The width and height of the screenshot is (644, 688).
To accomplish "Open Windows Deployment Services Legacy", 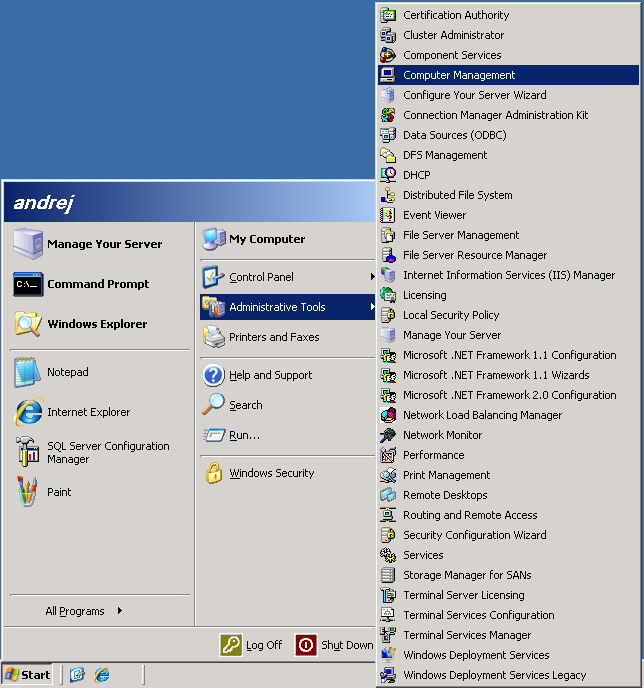I will (x=508, y=675).
